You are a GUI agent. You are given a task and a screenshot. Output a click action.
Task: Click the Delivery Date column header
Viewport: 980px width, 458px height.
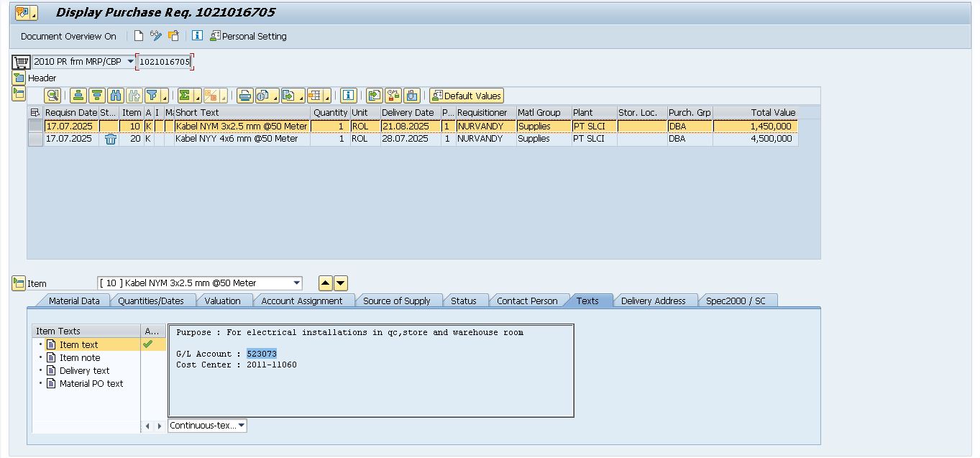(x=410, y=113)
